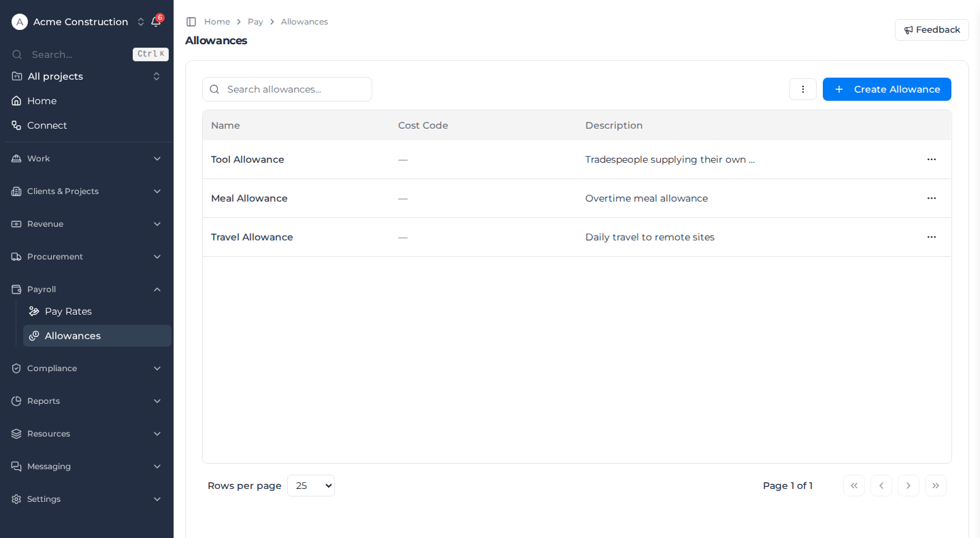This screenshot has height=538, width=980.
Task: Click the Feedback button
Action: pyautogui.click(x=932, y=30)
